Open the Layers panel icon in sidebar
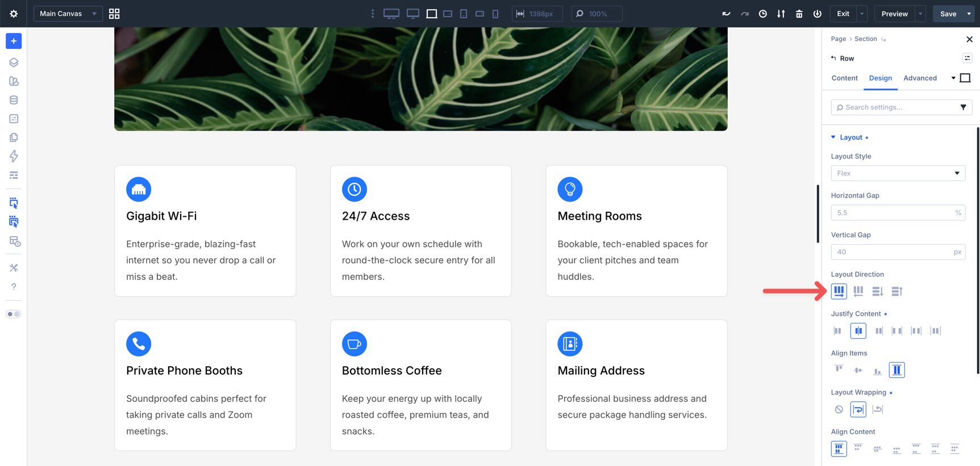980x466 pixels. [x=14, y=62]
